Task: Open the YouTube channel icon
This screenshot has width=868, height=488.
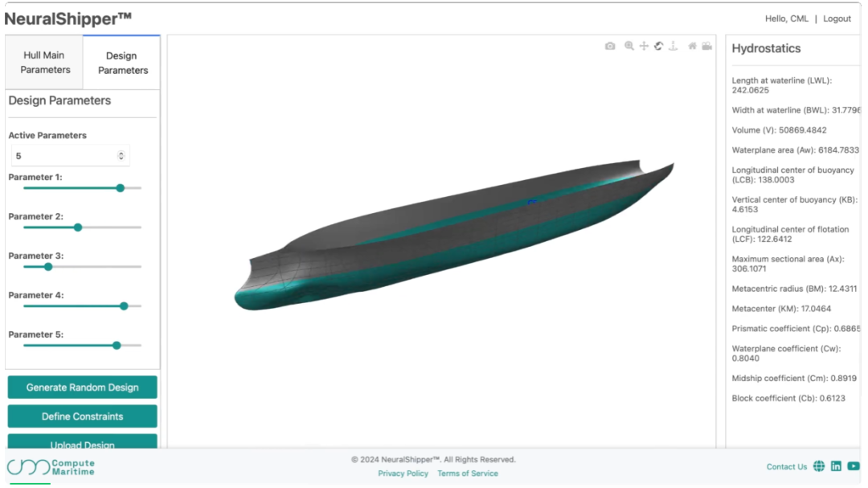Action: tap(854, 466)
